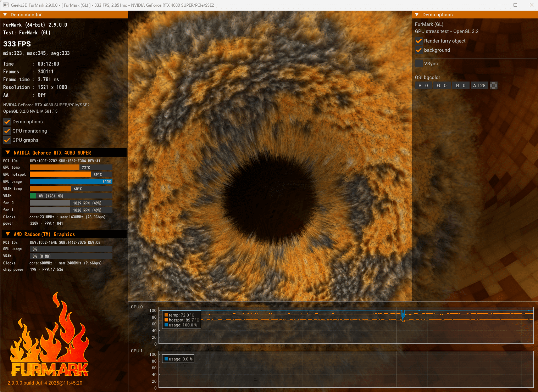Collapse the Demo monitor panel
The image size is (538, 392).
5,15
